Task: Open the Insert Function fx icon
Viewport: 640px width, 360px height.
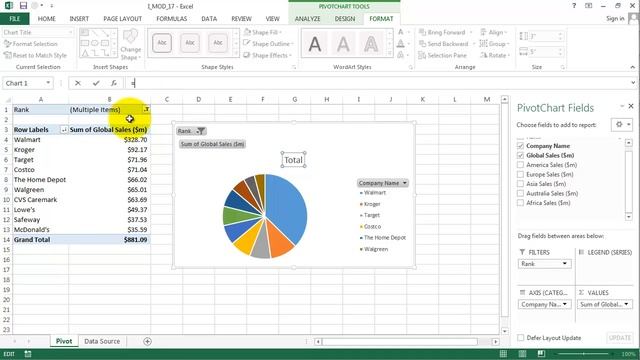Action: 114,83
